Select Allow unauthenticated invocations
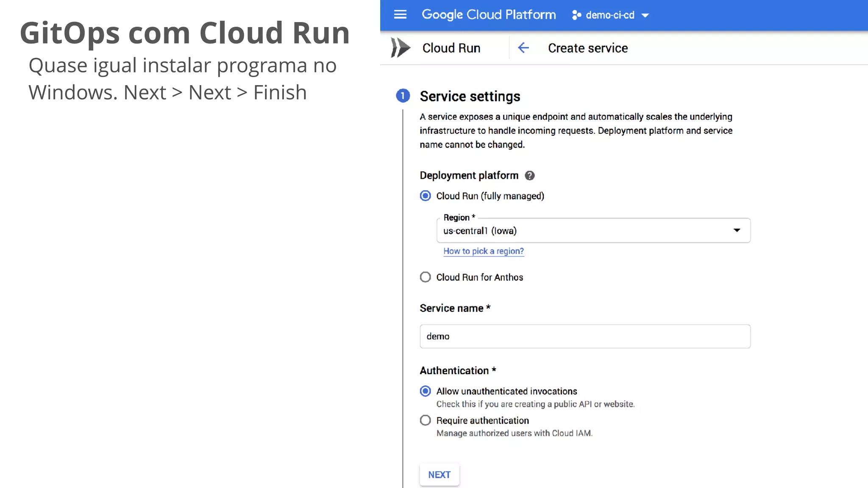The height and width of the screenshot is (488, 868). 425,391
